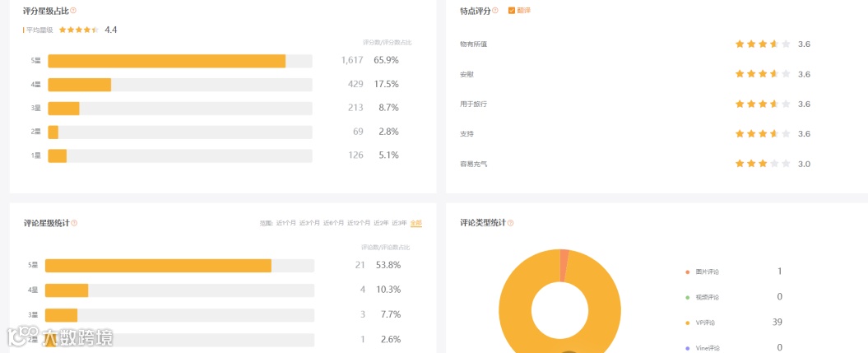Click the 1,617 rating count
Viewport: 868px width, 353px height.
pos(352,60)
